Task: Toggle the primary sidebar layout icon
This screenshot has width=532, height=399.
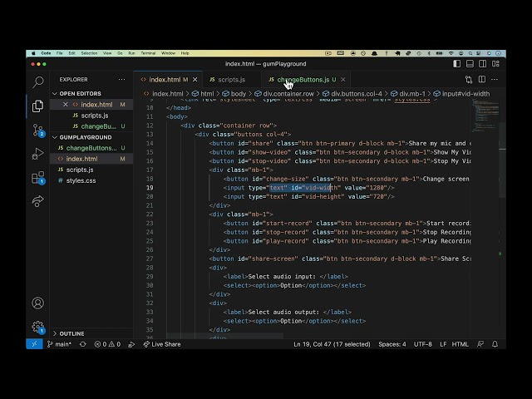Action: (457, 64)
